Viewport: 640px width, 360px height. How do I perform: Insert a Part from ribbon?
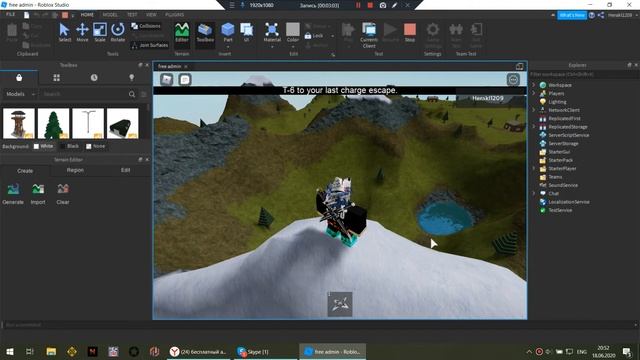(228, 32)
